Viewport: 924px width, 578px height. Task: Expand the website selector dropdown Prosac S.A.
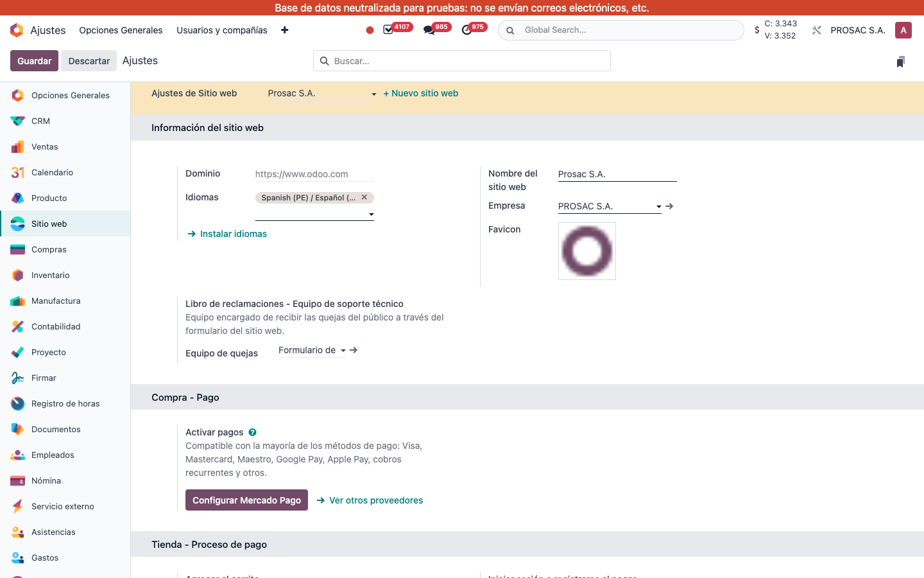(322, 94)
